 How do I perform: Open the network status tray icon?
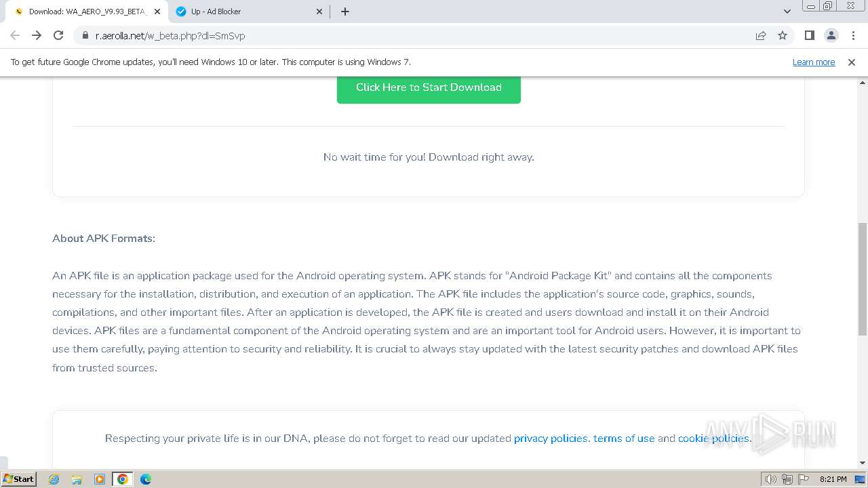[x=787, y=479]
